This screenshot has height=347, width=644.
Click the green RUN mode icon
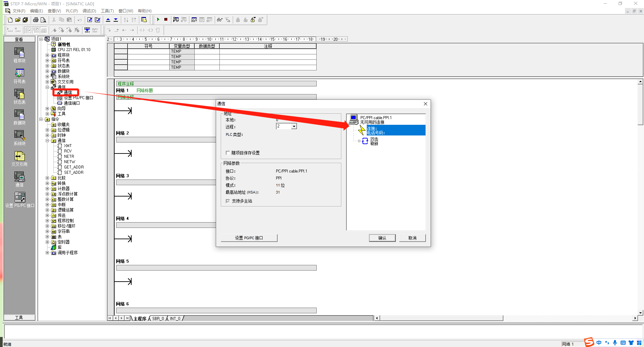158,20
